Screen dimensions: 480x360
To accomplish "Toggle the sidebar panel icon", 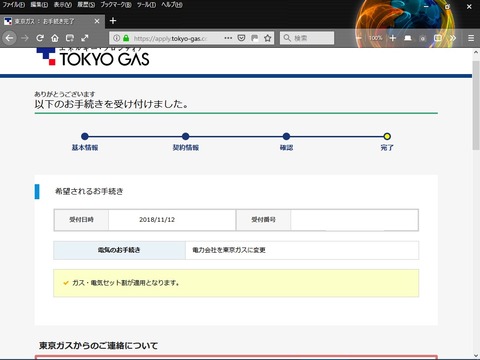I will 438,38.
